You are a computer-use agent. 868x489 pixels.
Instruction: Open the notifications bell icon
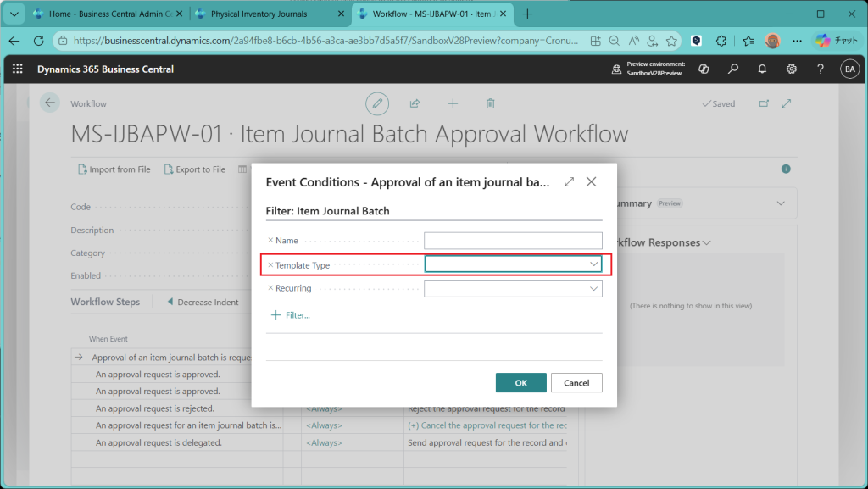pyautogui.click(x=762, y=69)
